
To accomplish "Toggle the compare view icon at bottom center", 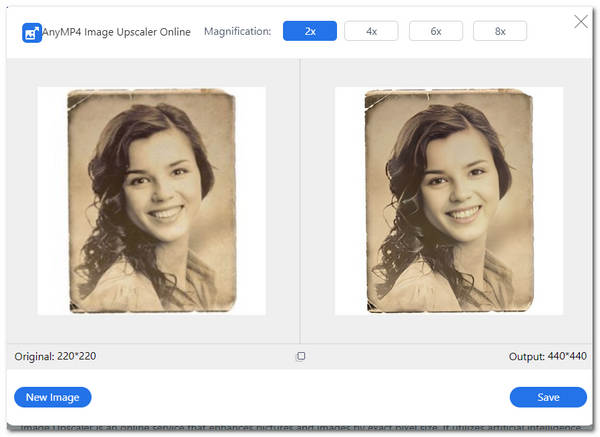I will [301, 356].
